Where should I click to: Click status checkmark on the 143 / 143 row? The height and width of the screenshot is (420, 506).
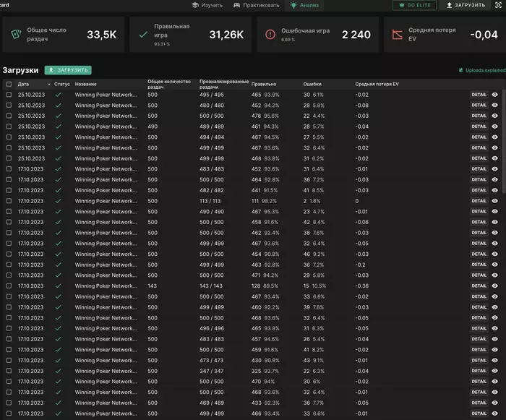click(x=58, y=286)
